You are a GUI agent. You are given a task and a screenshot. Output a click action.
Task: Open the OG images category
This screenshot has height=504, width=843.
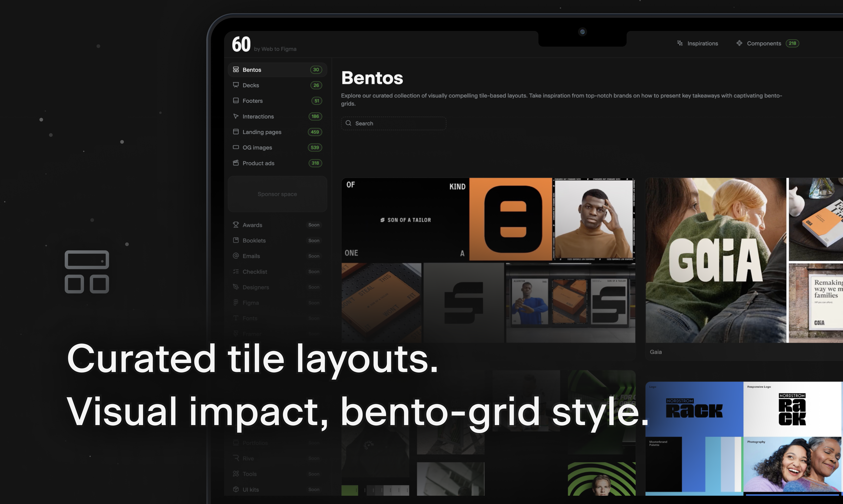click(277, 147)
